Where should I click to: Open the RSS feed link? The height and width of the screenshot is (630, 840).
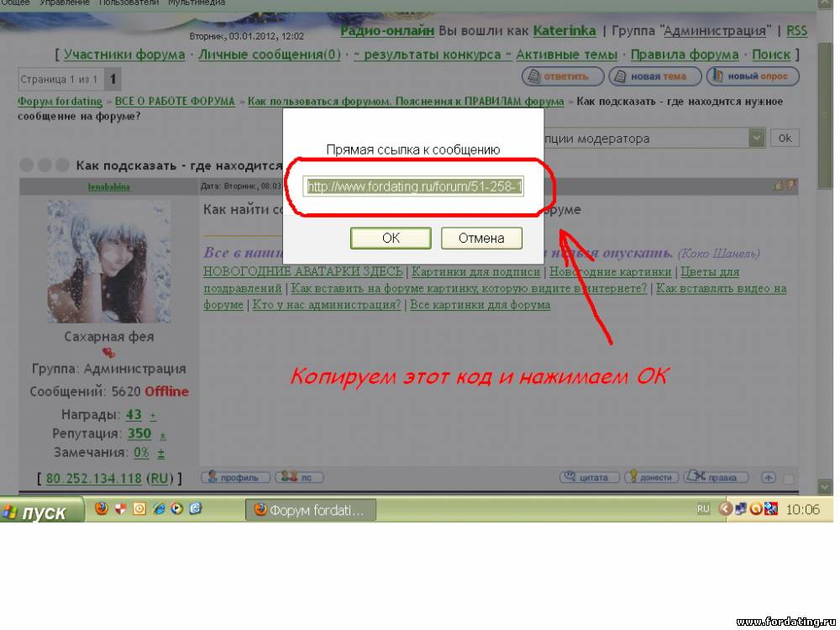(796, 30)
